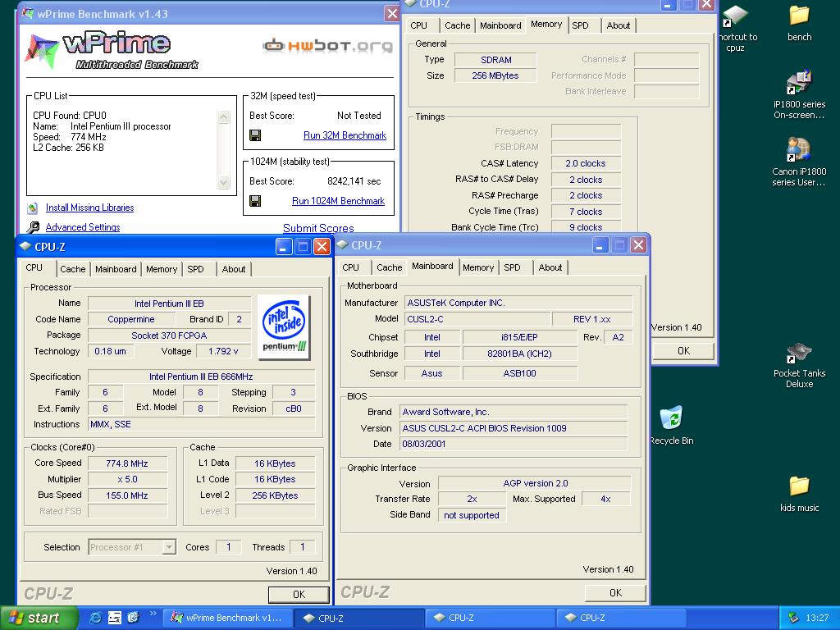Open CPU tab in the Memory window

[x=418, y=25]
